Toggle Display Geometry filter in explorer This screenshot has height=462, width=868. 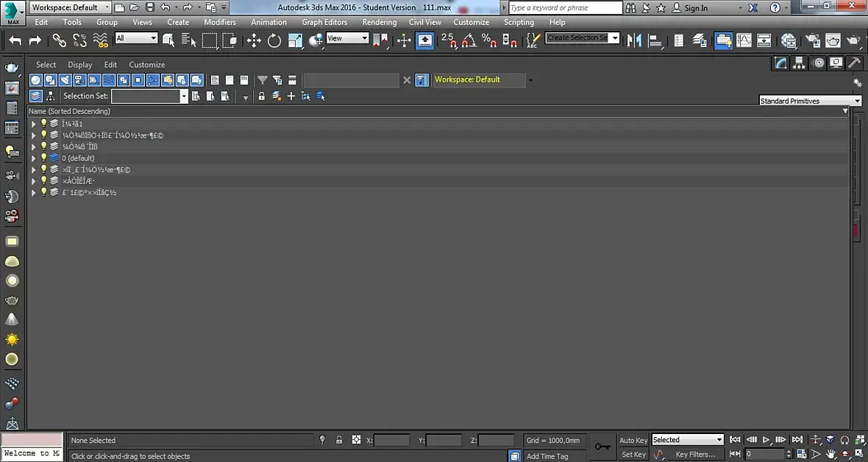click(x=35, y=79)
